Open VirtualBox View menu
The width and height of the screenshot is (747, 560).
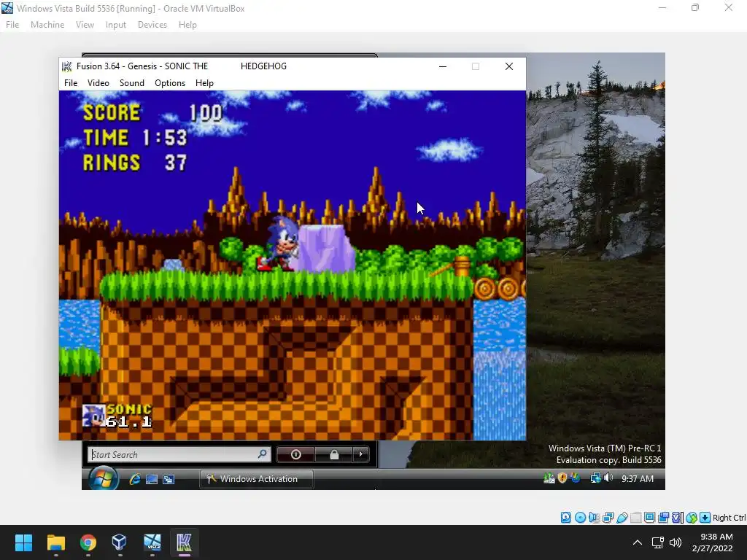[x=85, y=25]
